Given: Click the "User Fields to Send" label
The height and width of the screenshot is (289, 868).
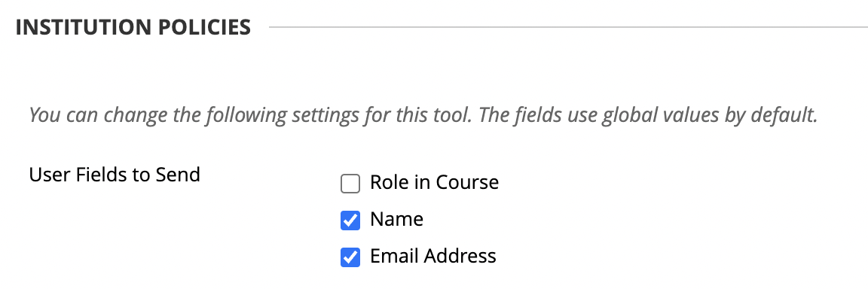Looking at the screenshot, I should pyautogui.click(x=115, y=175).
